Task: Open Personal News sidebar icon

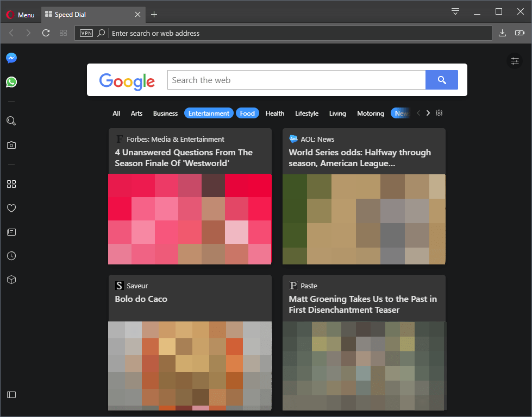Action: tap(11, 232)
